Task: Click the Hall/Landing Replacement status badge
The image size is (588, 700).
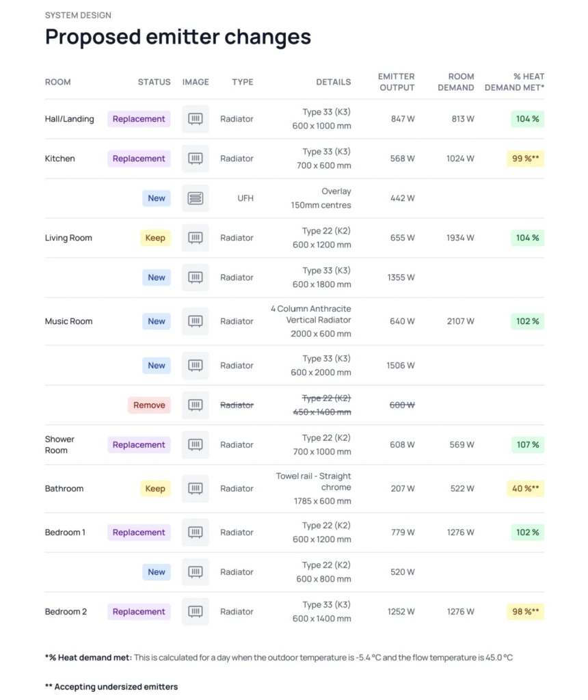Action: coord(139,119)
